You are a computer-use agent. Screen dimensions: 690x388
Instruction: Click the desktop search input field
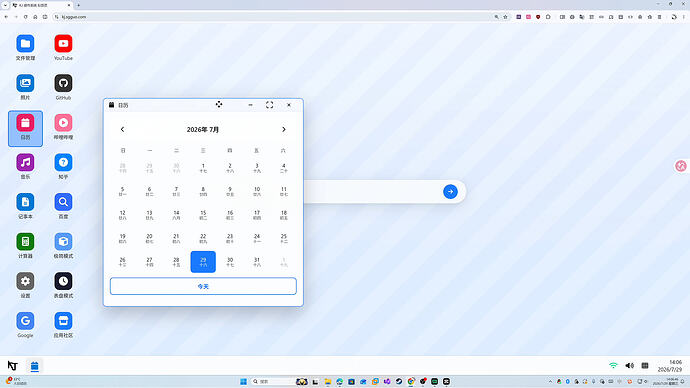372,192
